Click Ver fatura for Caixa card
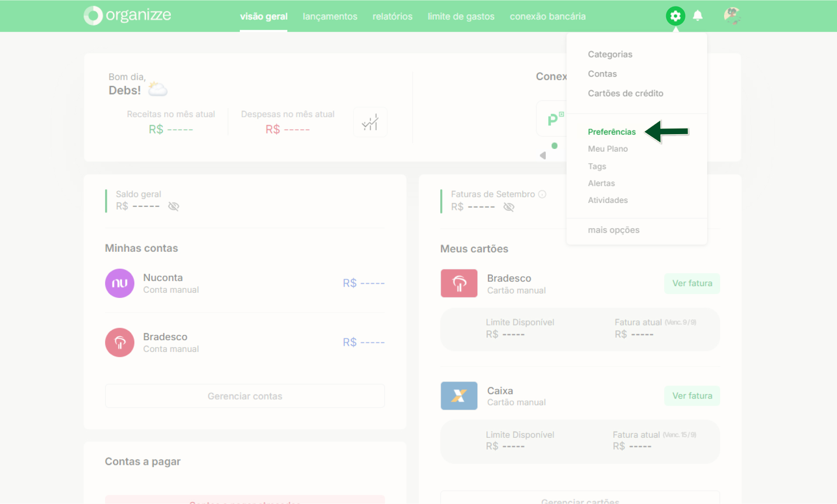Image resolution: width=837 pixels, height=504 pixels. [692, 396]
